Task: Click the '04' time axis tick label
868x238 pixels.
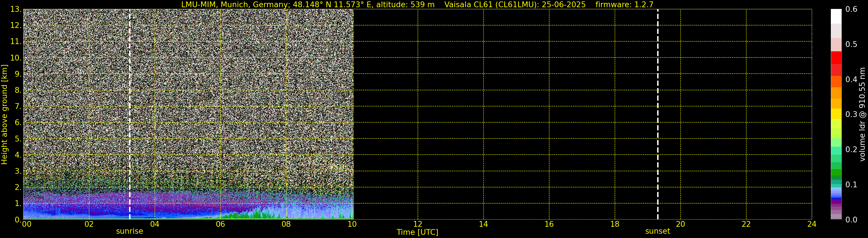Action: click(x=155, y=224)
